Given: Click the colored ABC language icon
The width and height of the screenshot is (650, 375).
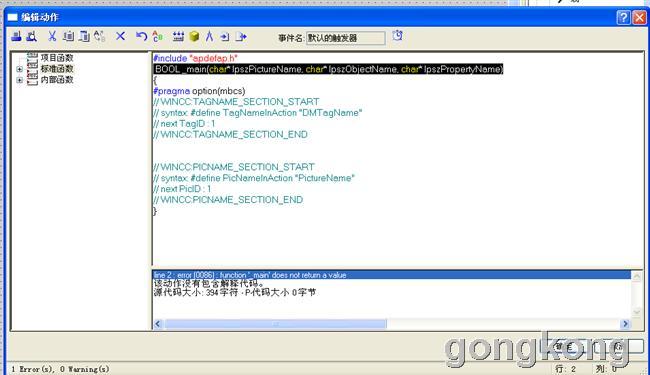Looking at the screenshot, I should coord(158,36).
